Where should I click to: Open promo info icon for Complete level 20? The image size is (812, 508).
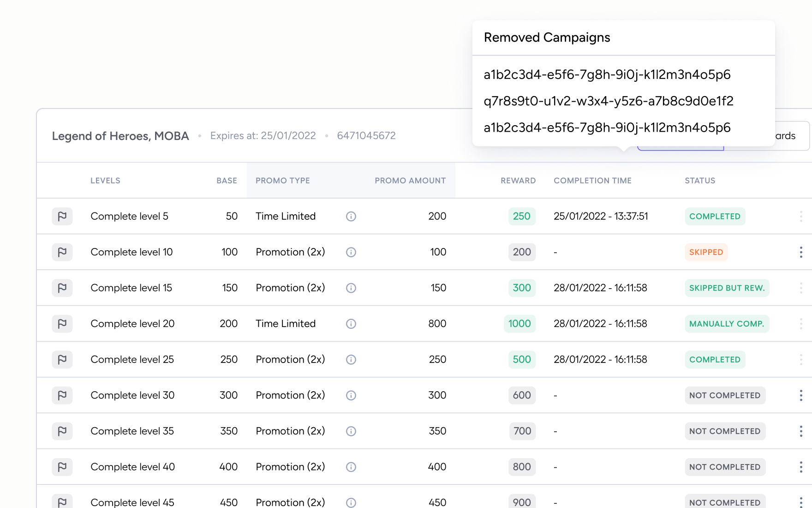coord(351,324)
